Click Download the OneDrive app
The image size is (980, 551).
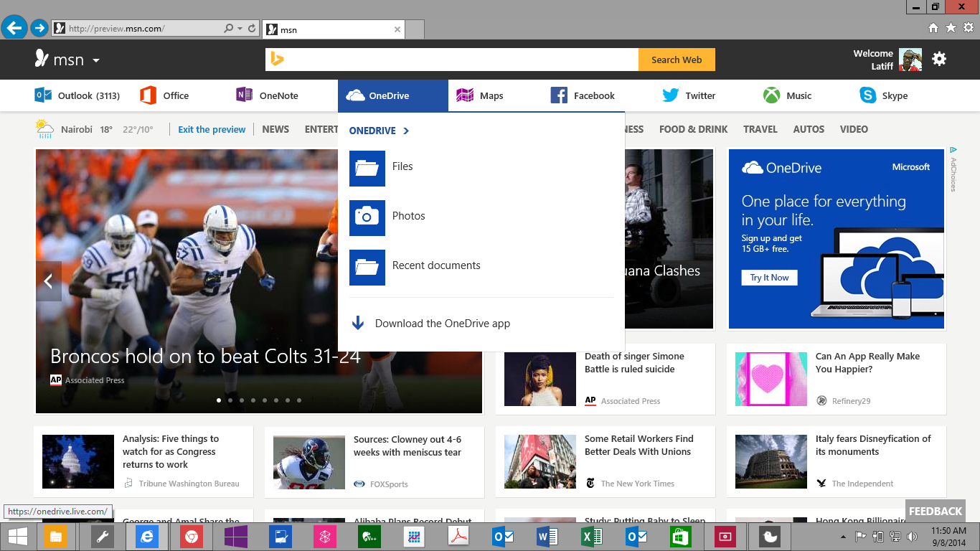click(430, 324)
